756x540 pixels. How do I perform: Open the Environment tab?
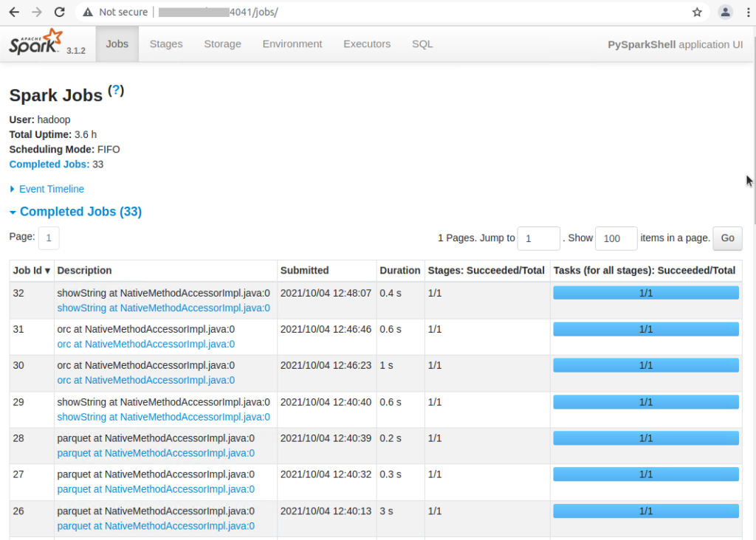click(x=292, y=44)
